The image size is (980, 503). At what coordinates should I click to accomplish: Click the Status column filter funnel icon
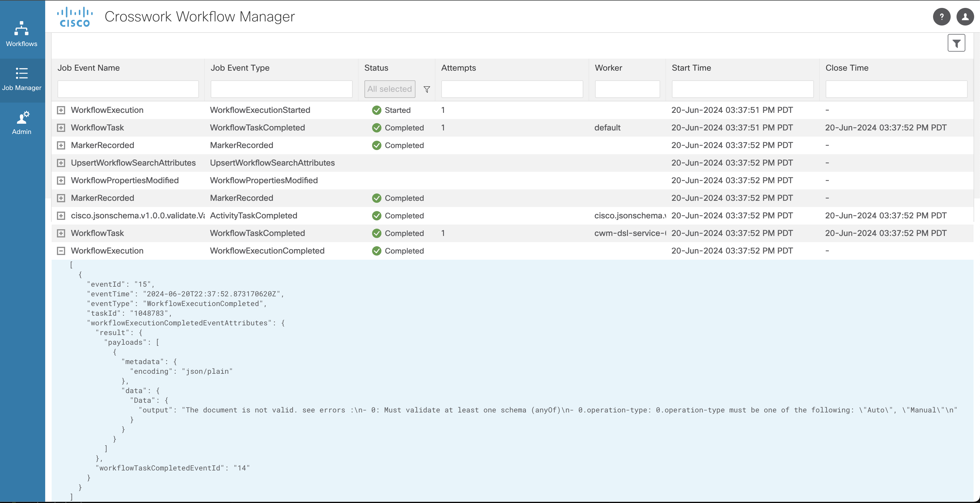[x=427, y=89]
